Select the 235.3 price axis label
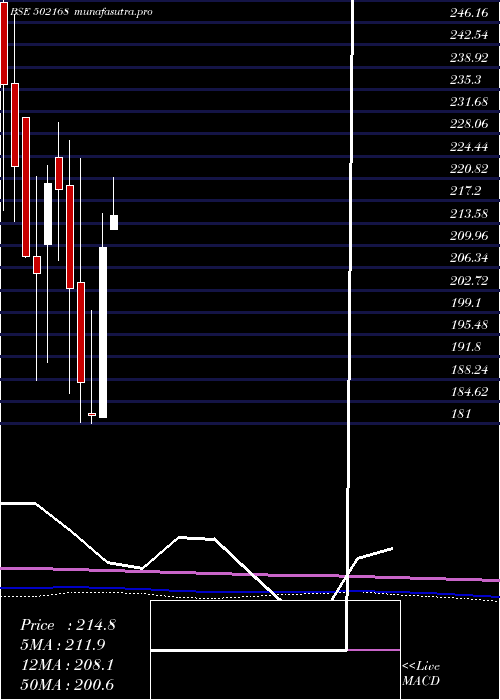The image size is (500, 700). point(466,80)
